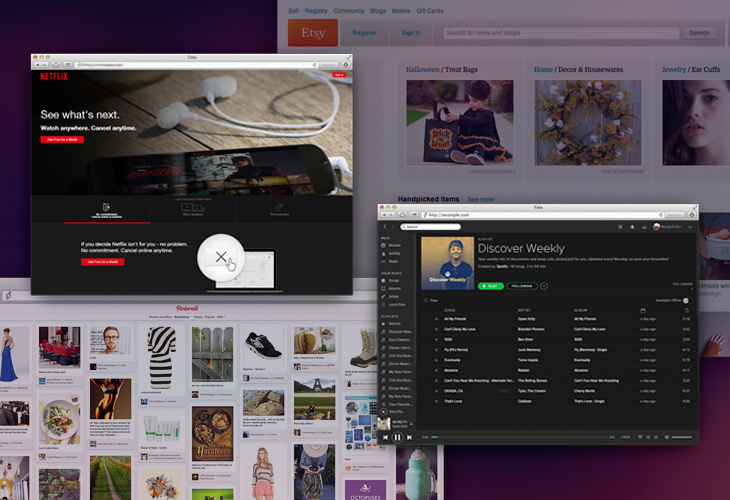730x500 pixels.
Task: Select the Pick your price tab on Netflix
Action: coord(279,209)
